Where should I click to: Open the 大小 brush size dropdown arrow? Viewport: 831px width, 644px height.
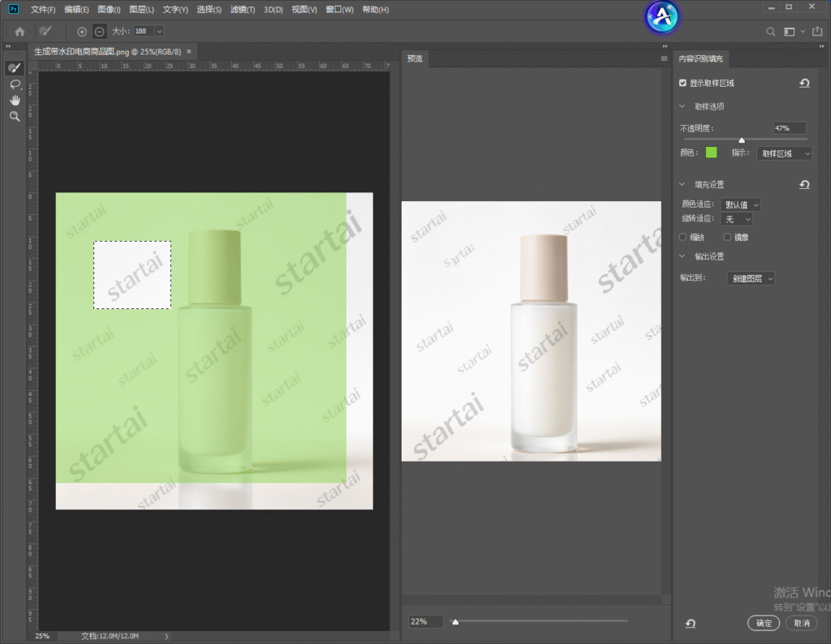pyautogui.click(x=159, y=32)
